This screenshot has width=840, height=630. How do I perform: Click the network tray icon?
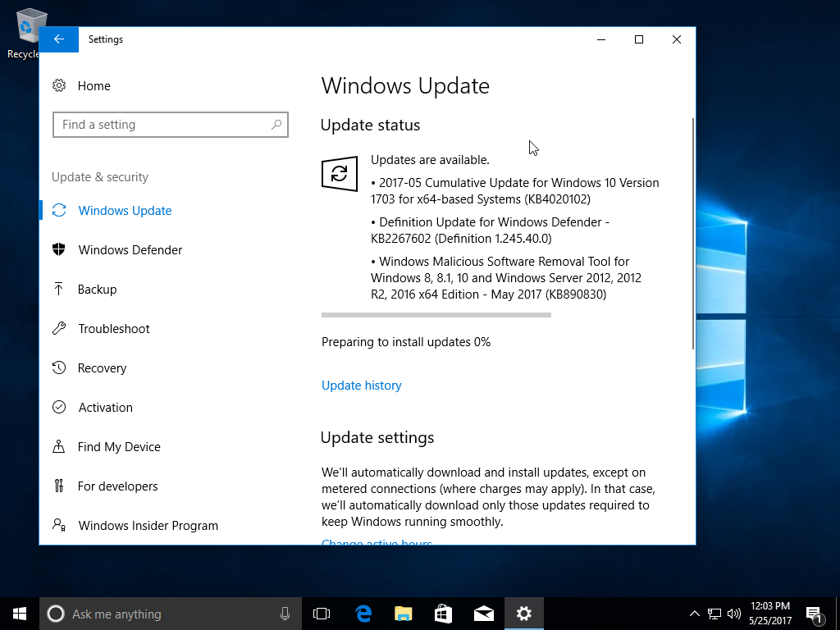point(714,614)
